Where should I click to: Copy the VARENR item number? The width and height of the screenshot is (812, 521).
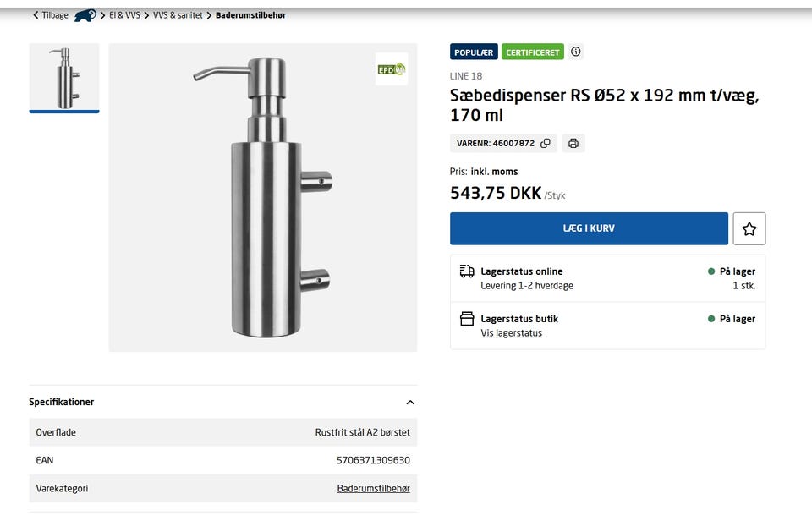pyautogui.click(x=546, y=143)
